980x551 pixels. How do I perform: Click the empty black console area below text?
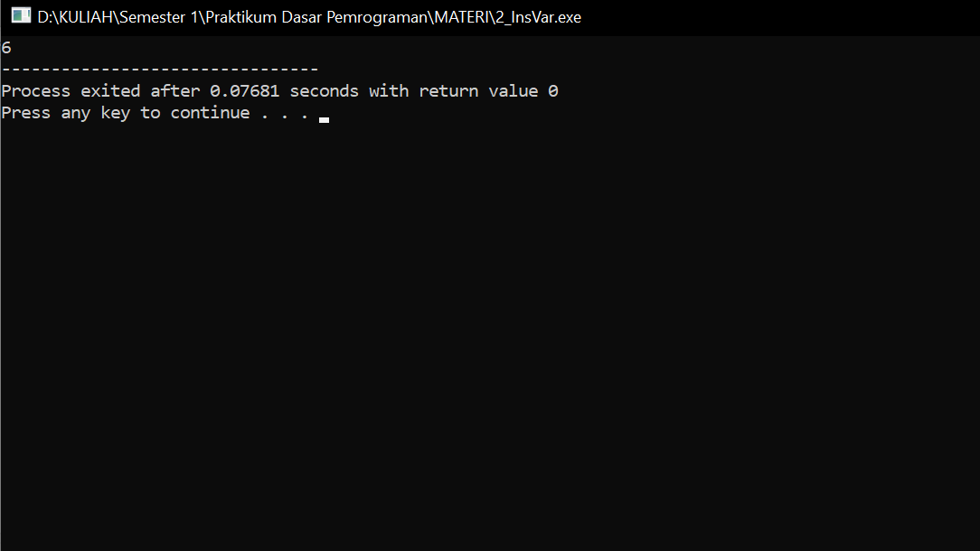pos(488,343)
